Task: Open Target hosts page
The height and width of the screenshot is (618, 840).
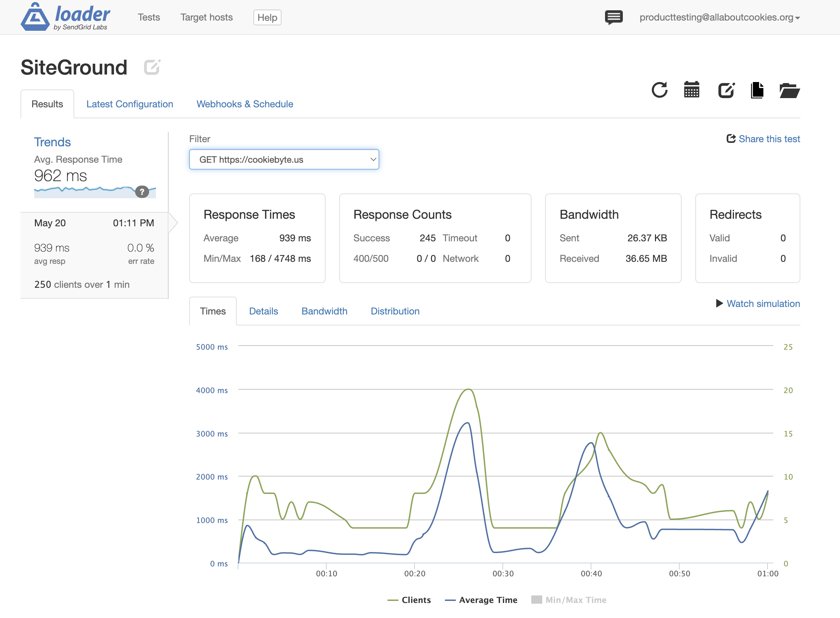Action: pyautogui.click(x=206, y=17)
